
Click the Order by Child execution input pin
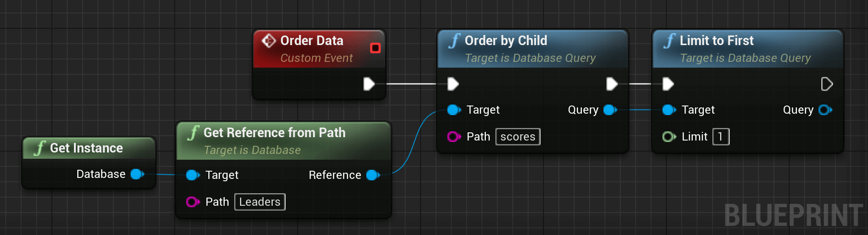tap(453, 84)
